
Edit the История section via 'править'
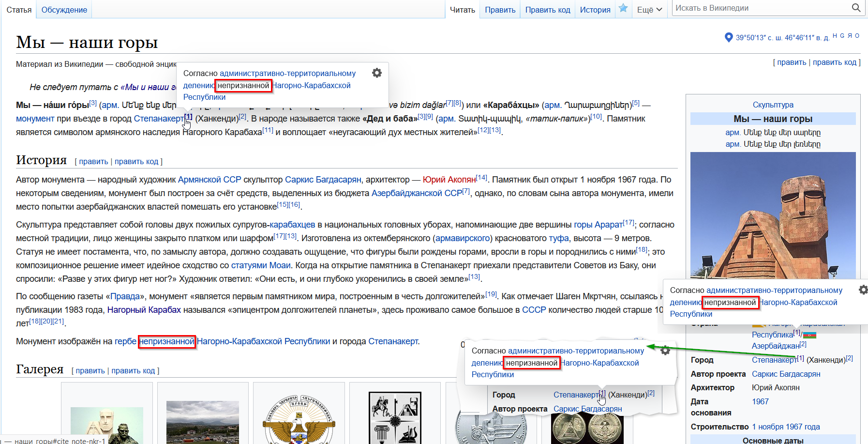[x=93, y=162]
